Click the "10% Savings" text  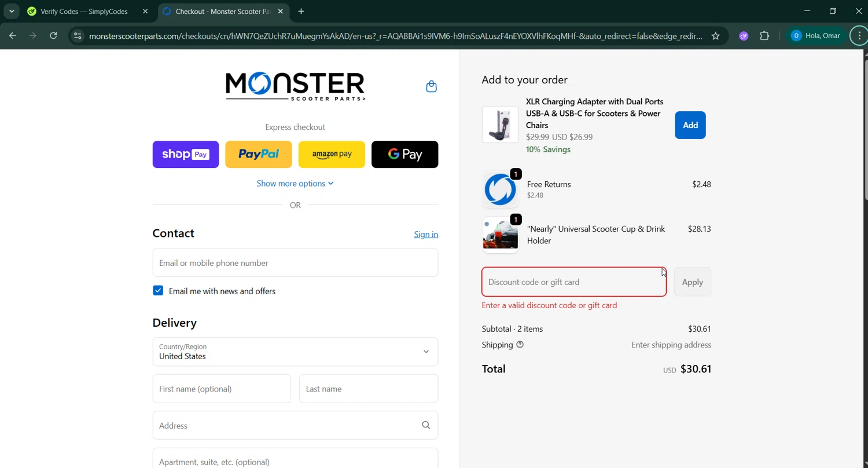pyautogui.click(x=548, y=149)
